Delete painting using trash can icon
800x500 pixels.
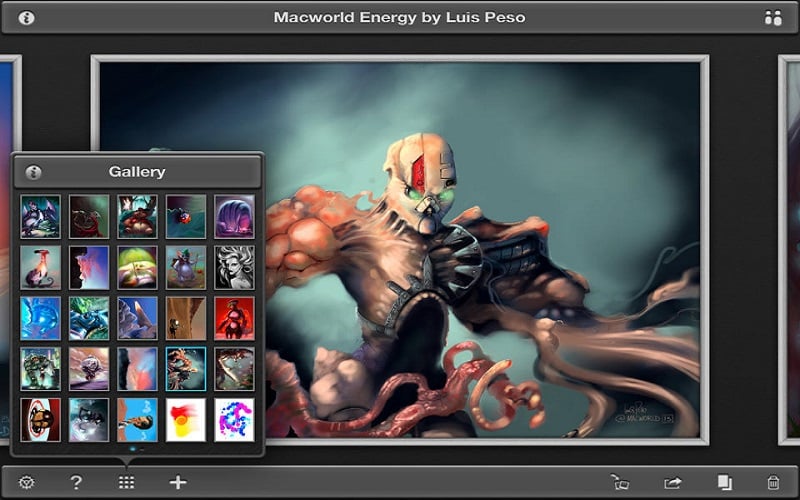(x=773, y=482)
